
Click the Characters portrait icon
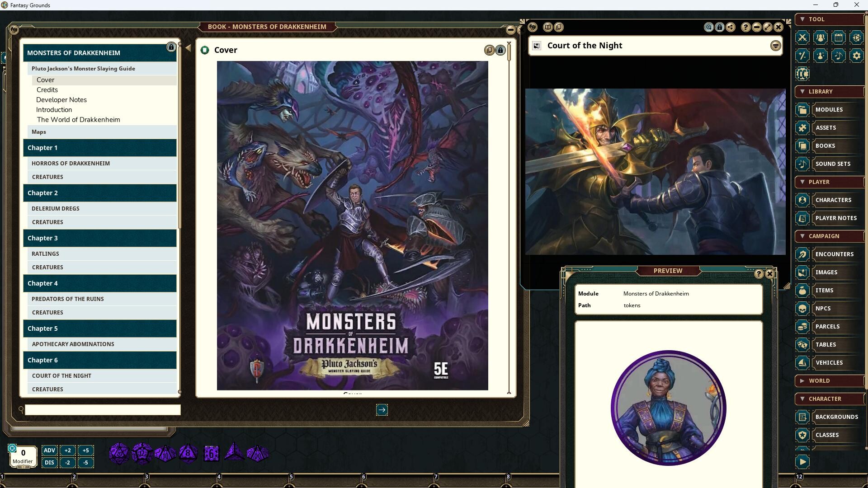point(802,200)
